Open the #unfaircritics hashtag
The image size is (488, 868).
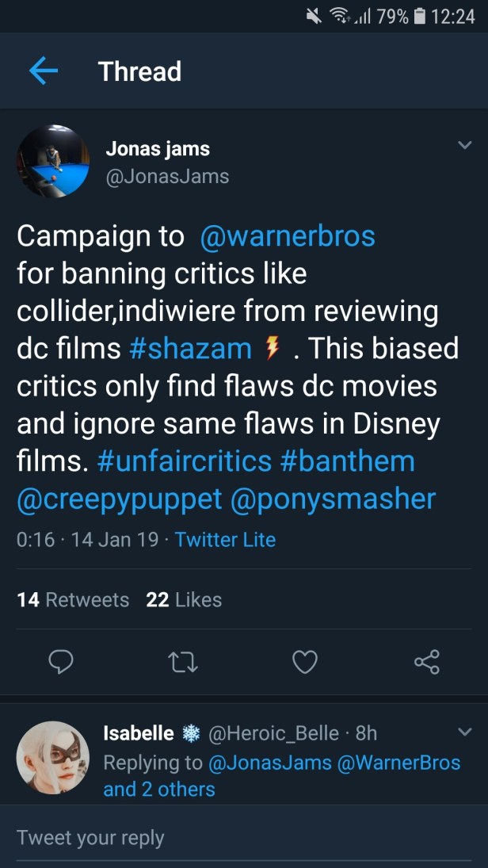(185, 461)
